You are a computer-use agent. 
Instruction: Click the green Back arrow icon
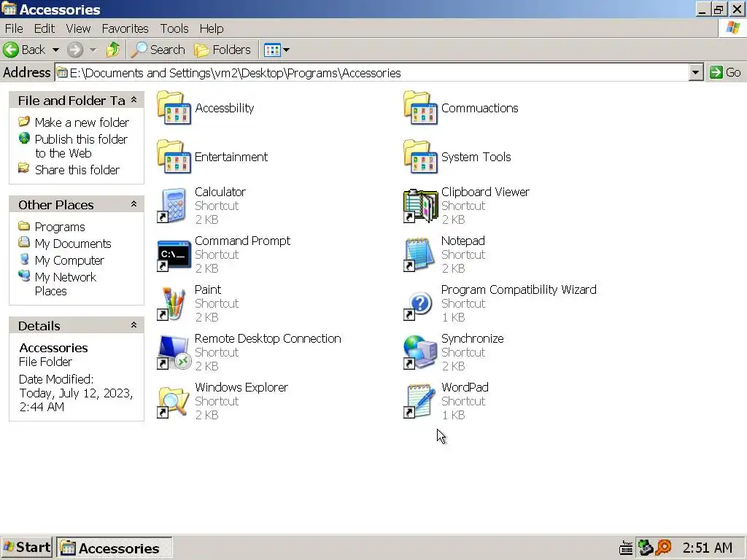point(10,50)
